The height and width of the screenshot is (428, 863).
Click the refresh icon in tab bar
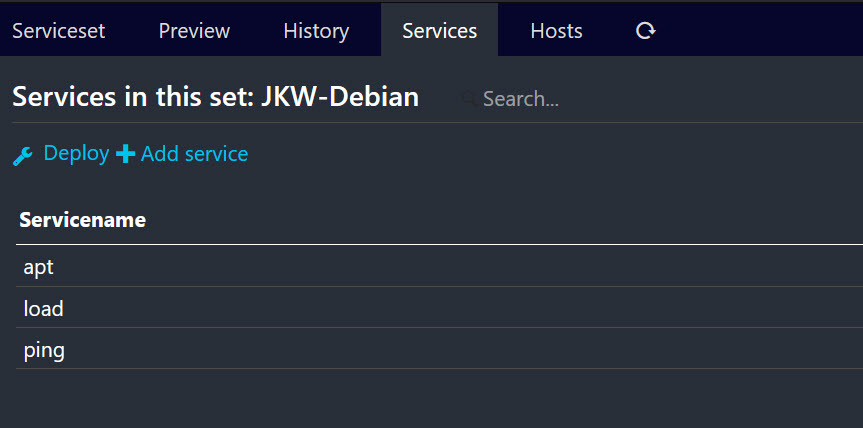(x=646, y=31)
